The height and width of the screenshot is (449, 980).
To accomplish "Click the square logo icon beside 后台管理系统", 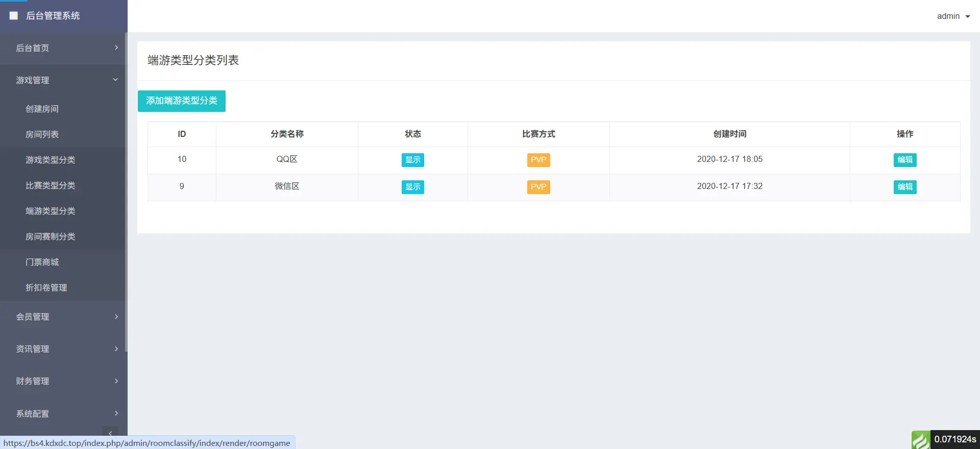I will [x=14, y=16].
